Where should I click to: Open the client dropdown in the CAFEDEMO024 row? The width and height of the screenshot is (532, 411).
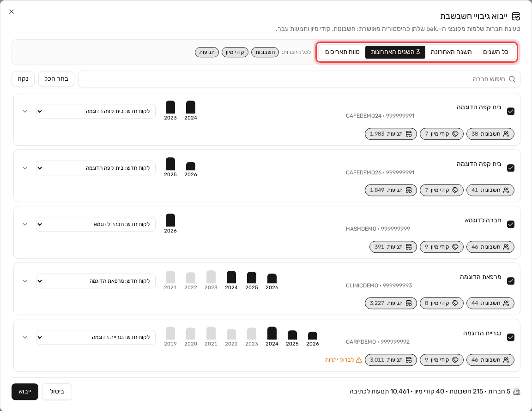[x=96, y=111]
